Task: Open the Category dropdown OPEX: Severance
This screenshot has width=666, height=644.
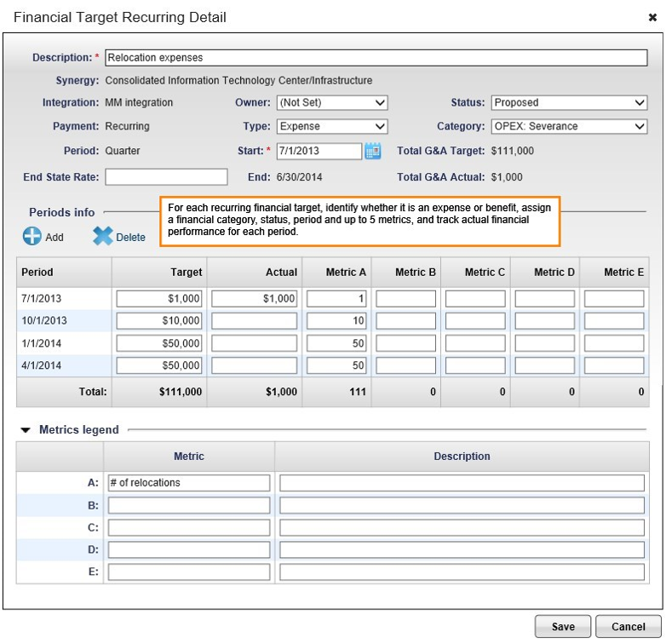Action: pos(569,126)
